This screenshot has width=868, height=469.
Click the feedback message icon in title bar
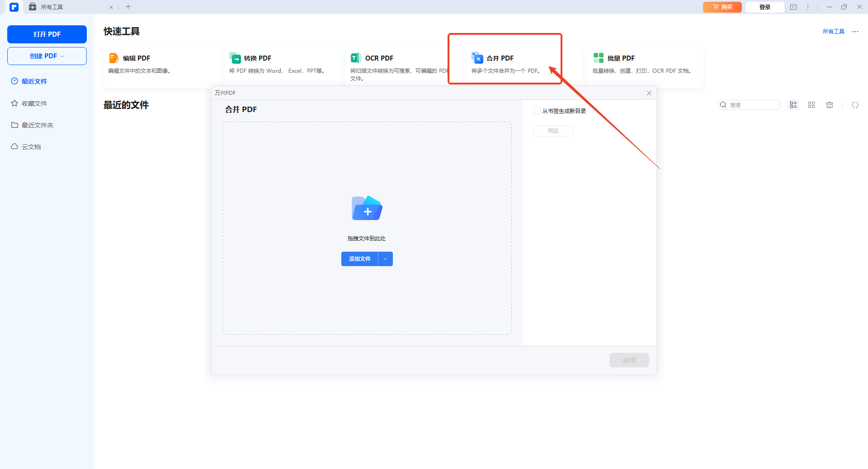coord(793,7)
